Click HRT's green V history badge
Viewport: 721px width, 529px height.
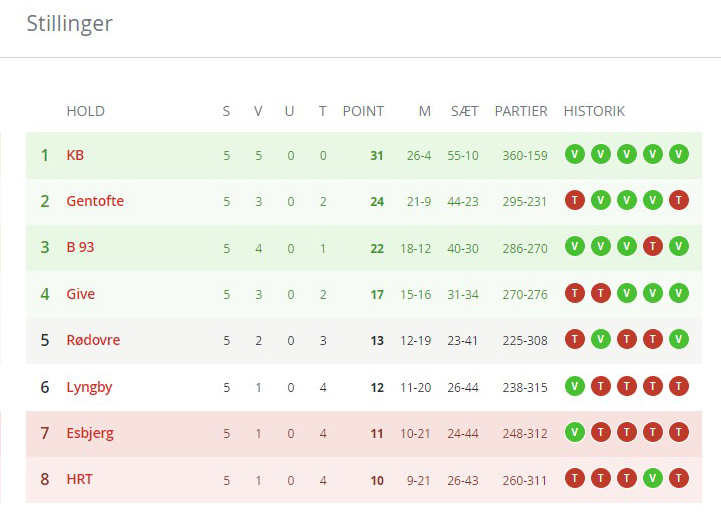pos(653,479)
